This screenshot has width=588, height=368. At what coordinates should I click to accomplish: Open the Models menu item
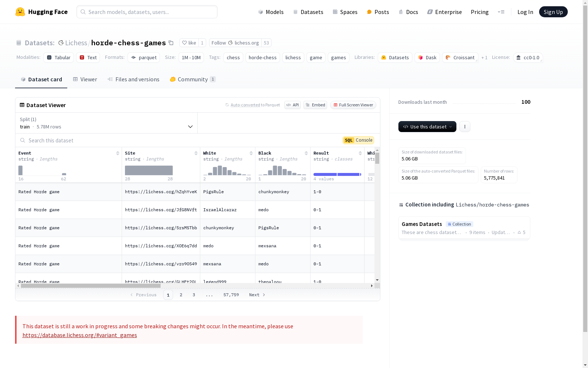[271, 12]
